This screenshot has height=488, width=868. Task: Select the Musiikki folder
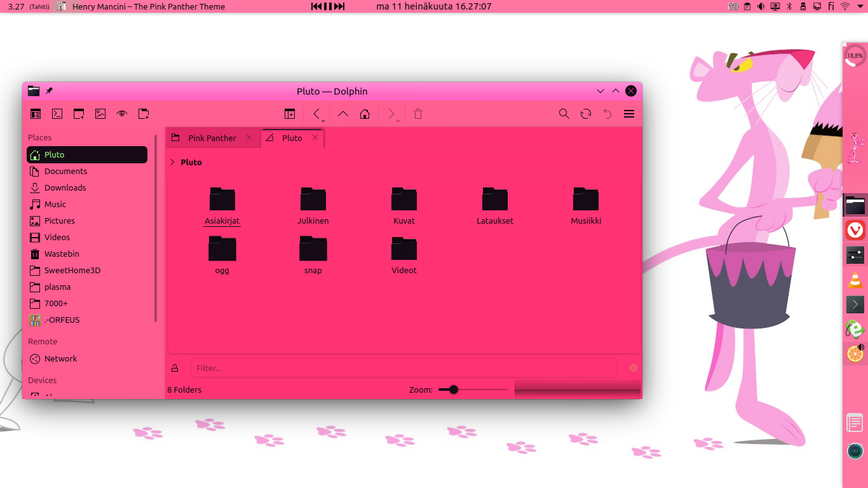tap(586, 206)
